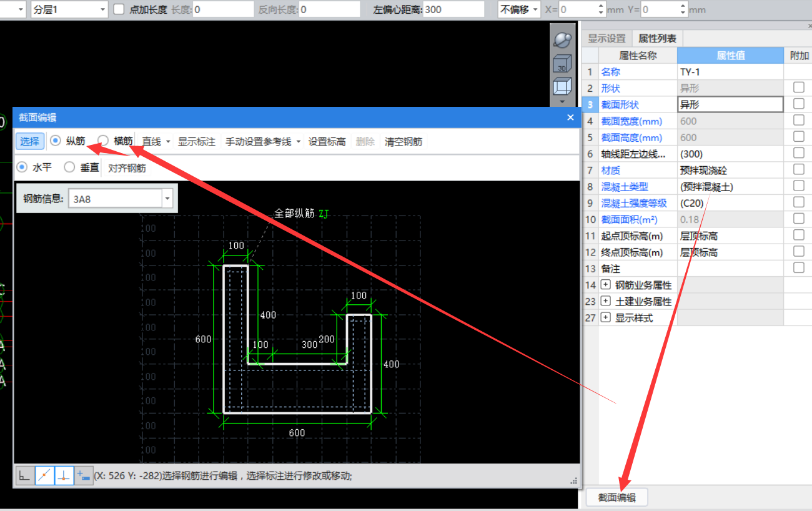Open the arrow below the view cube icons
Image resolution: width=812 pixels, height=511 pixels.
coord(562,101)
